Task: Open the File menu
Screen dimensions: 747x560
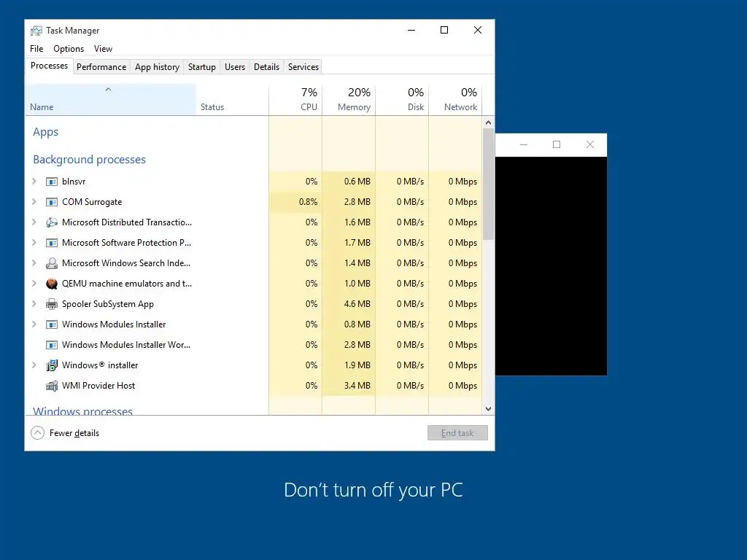Action: (x=36, y=49)
